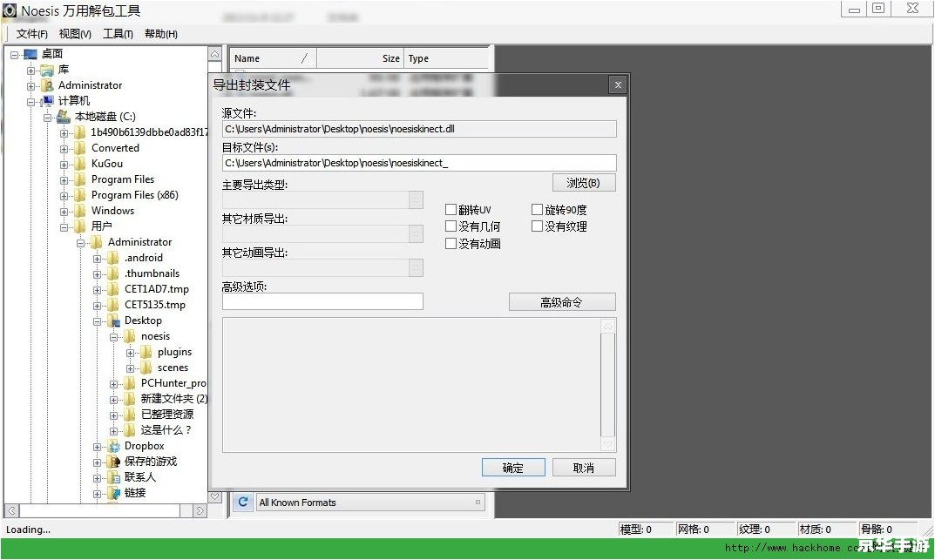Open the 视图(V) menu
The image size is (935, 560).
pos(75,34)
